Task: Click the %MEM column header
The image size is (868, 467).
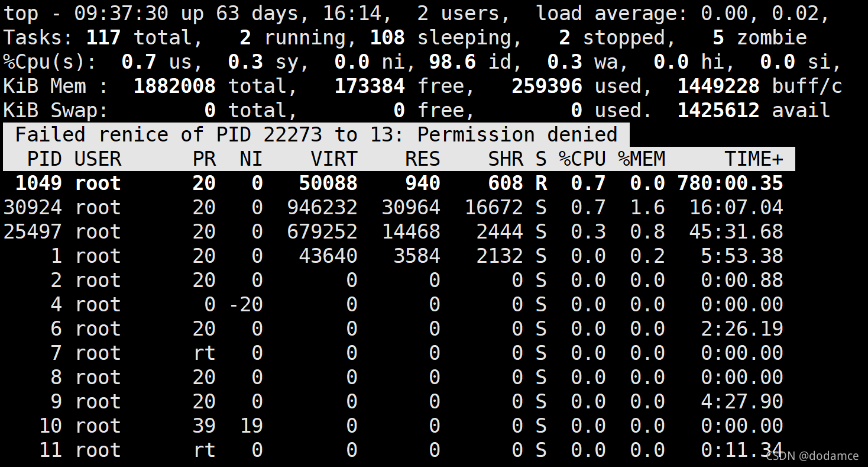Action: tap(642, 159)
